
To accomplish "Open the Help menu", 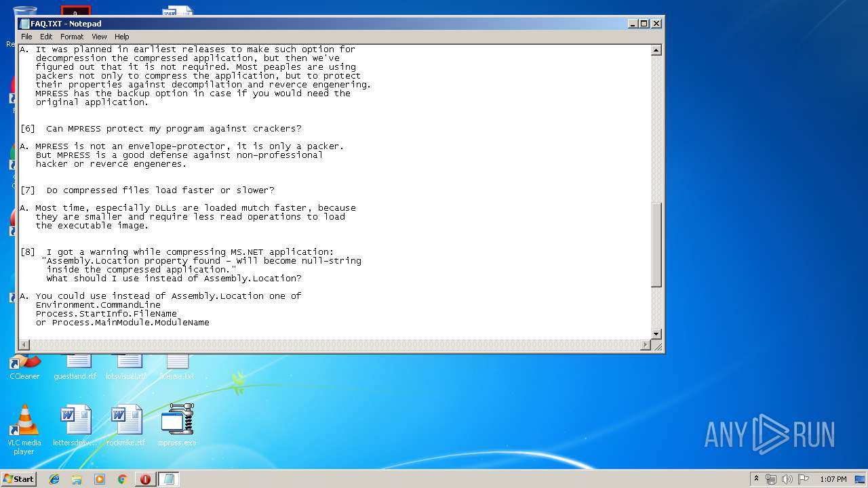I will pos(121,37).
